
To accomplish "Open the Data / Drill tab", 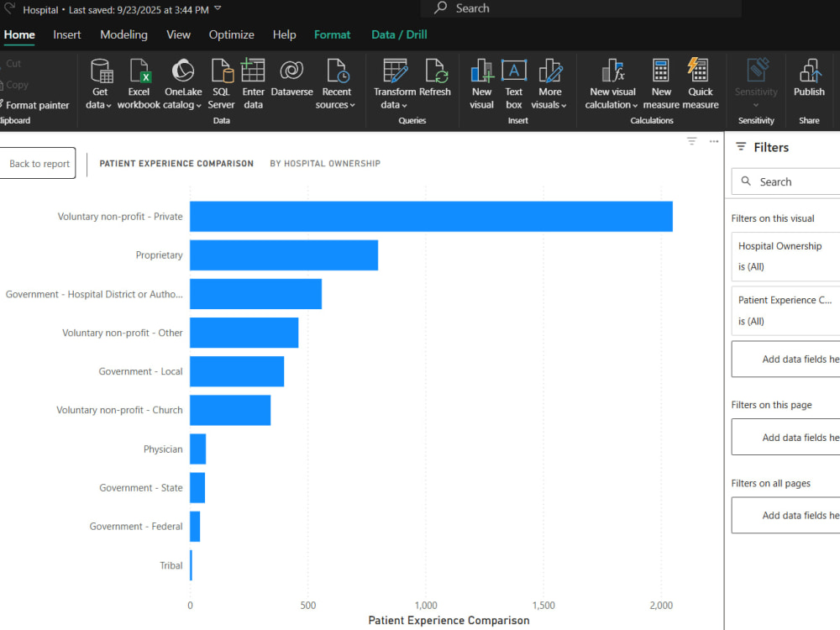I will pos(399,34).
